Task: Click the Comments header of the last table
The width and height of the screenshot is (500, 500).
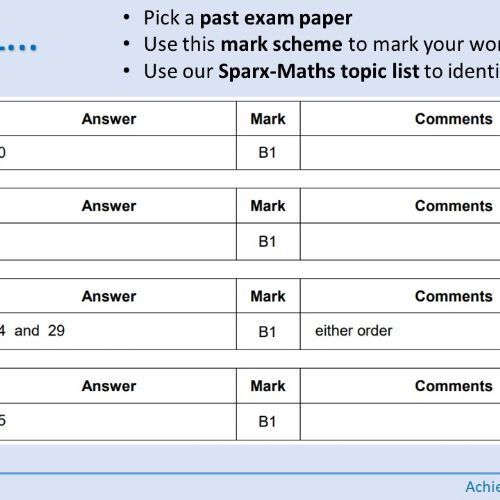Action: coord(454,386)
